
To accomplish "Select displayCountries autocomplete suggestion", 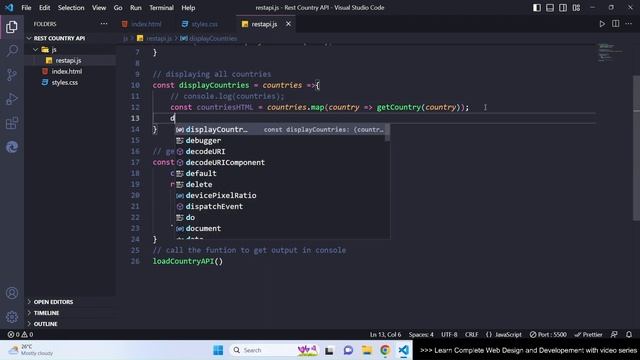I will coord(280,129).
